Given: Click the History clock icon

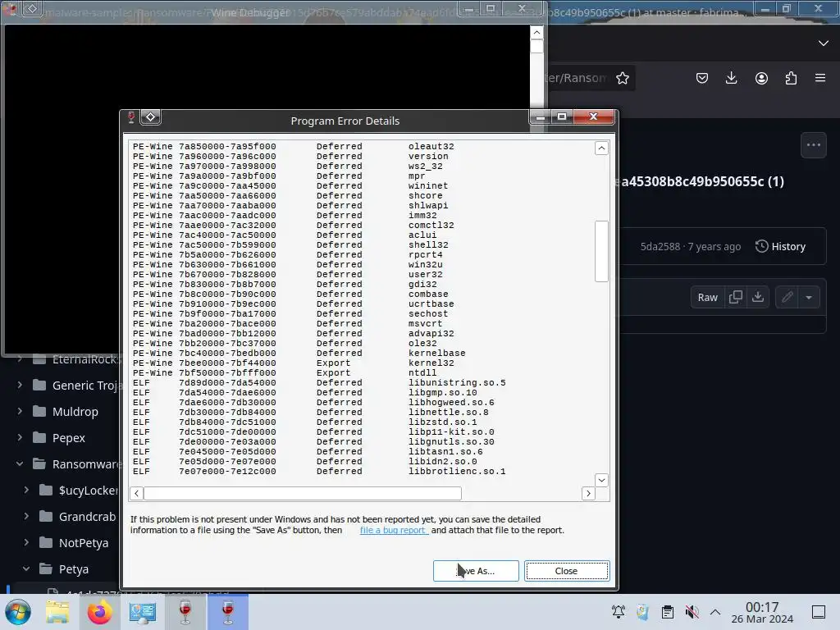Looking at the screenshot, I should [x=761, y=246].
